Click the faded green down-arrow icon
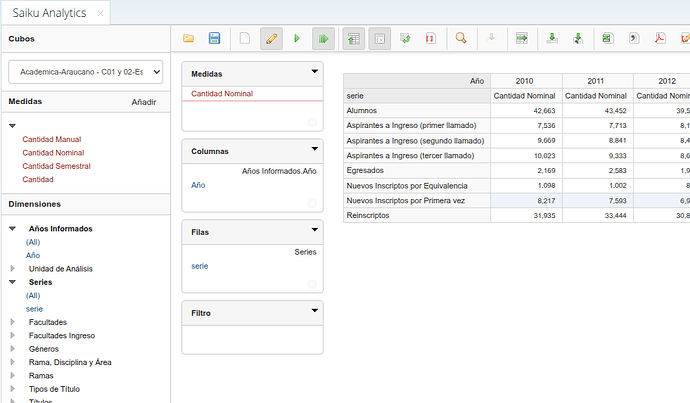 (492, 38)
